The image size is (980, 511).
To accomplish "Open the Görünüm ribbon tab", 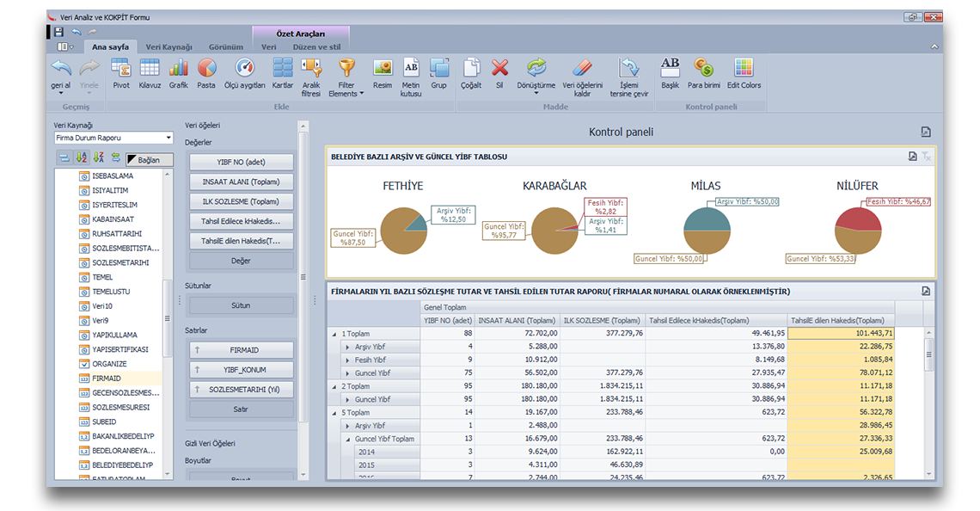I will tap(225, 46).
